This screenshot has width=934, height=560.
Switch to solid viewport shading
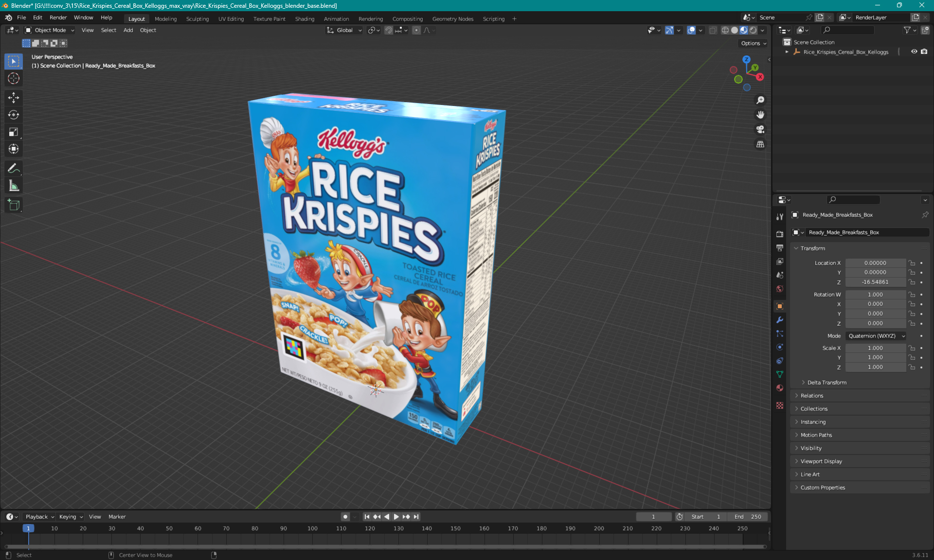(735, 30)
